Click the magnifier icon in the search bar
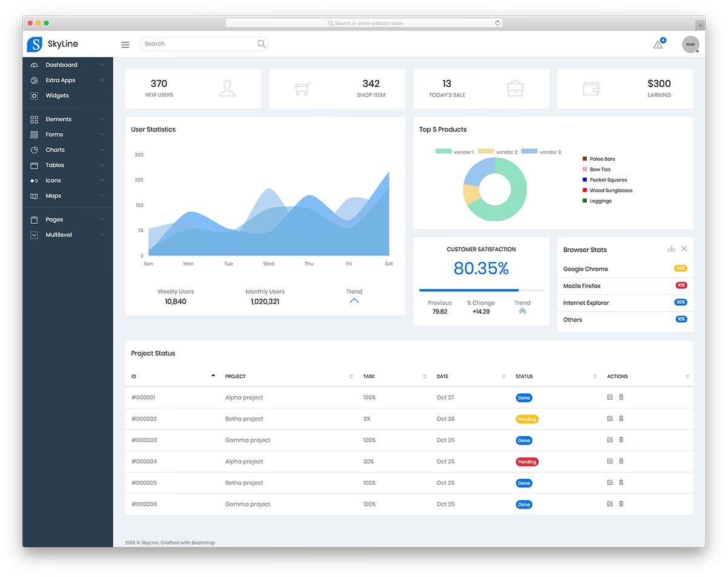This screenshot has height=577, width=728. click(x=261, y=44)
